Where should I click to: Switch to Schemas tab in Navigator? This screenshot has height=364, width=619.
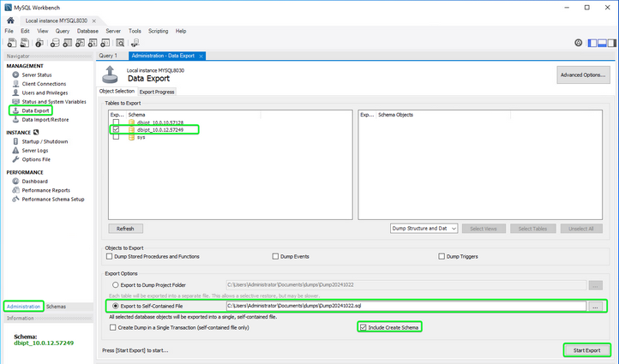click(x=56, y=307)
